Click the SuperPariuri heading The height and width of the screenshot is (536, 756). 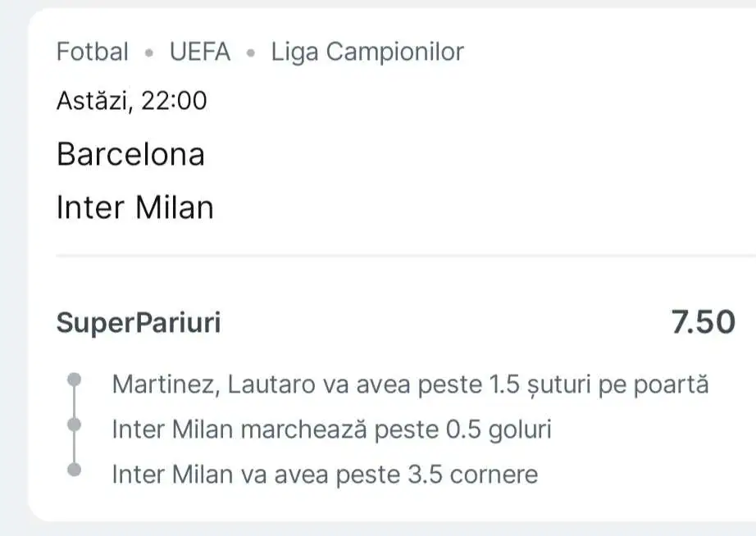(x=139, y=323)
